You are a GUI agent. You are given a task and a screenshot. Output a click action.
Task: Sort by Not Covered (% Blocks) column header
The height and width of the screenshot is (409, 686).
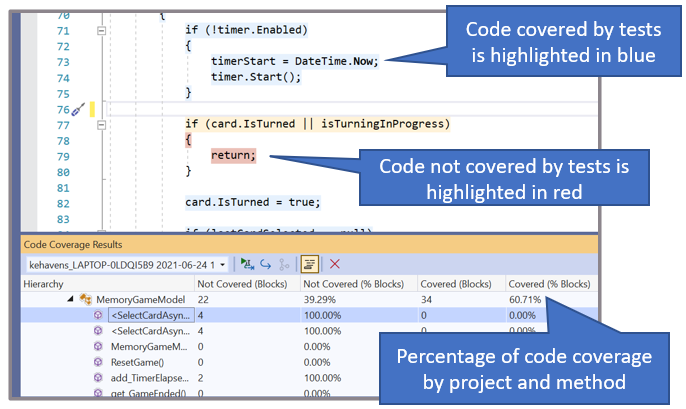[x=359, y=284]
